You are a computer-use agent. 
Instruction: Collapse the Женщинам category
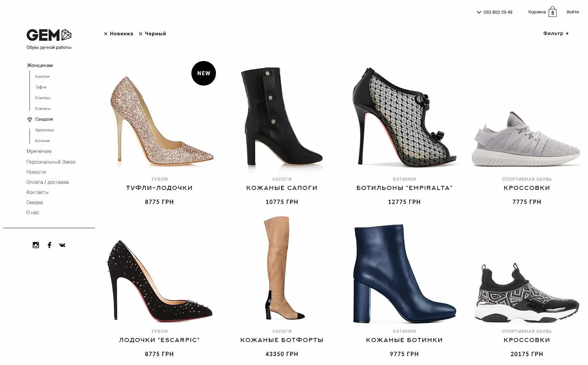pyautogui.click(x=40, y=65)
